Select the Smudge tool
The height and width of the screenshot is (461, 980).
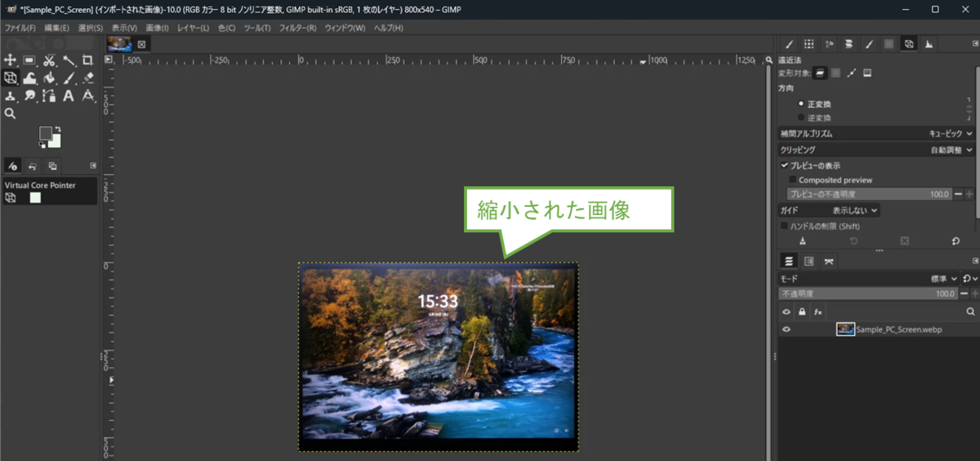click(x=29, y=96)
